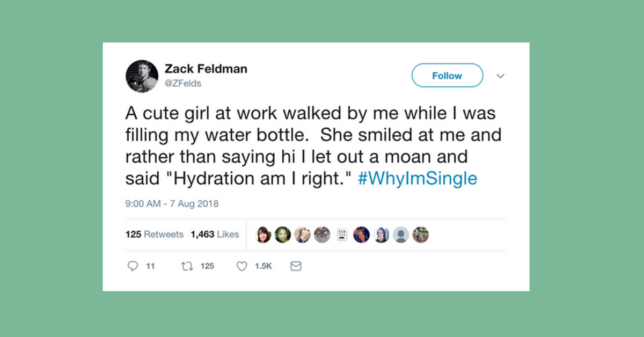Open the tweet timestamp 9:00 AM - 7 Aug 2018

(x=171, y=204)
